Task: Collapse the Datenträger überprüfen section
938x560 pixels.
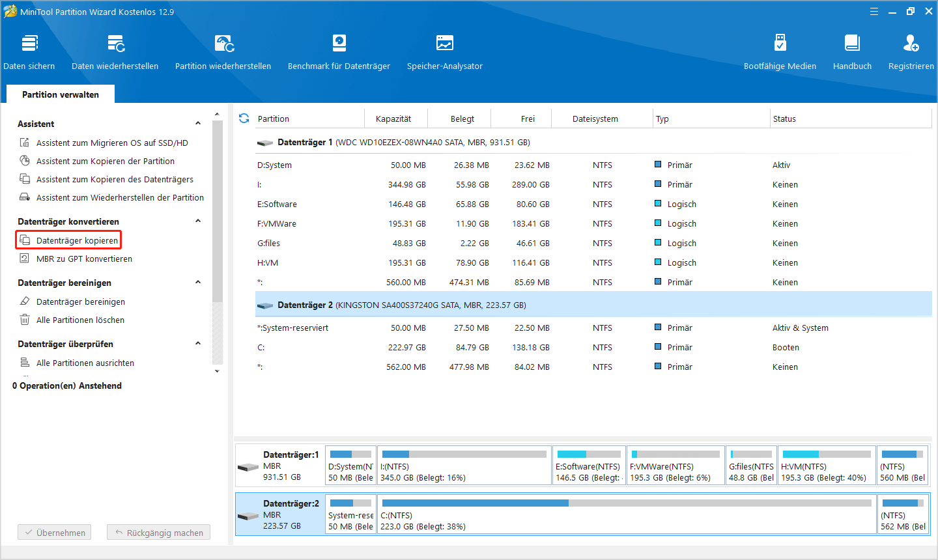Action: (x=198, y=344)
